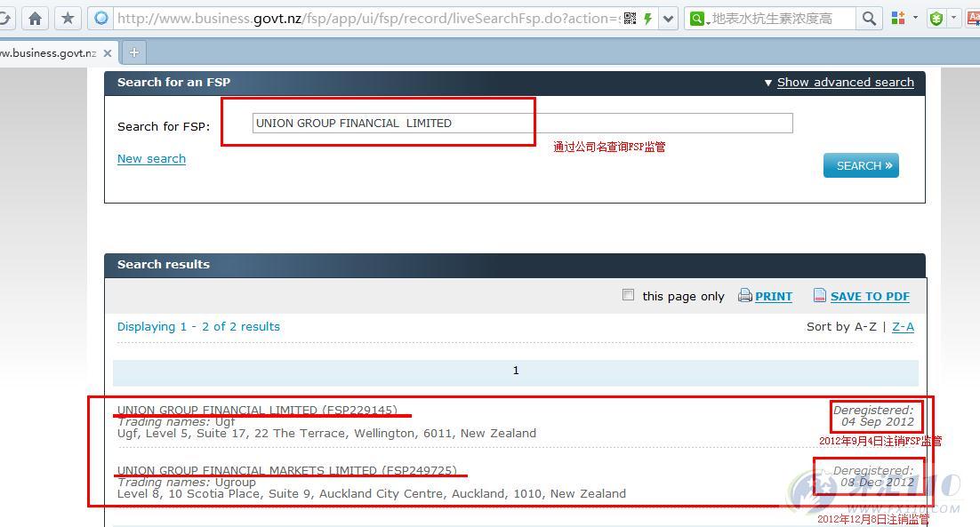The image size is (980, 527).
Task: Open a new browser tab
Action: [x=133, y=52]
